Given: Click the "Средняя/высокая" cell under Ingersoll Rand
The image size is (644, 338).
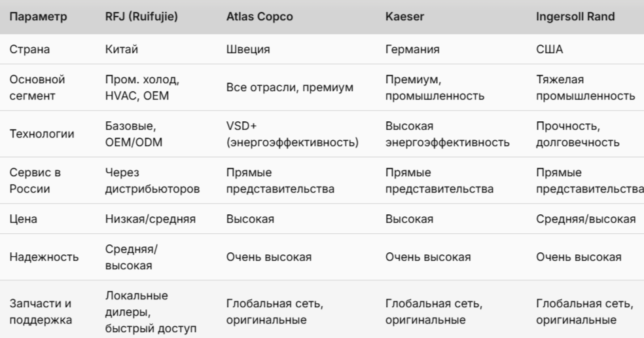Looking at the screenshot, I should [585, 219].
